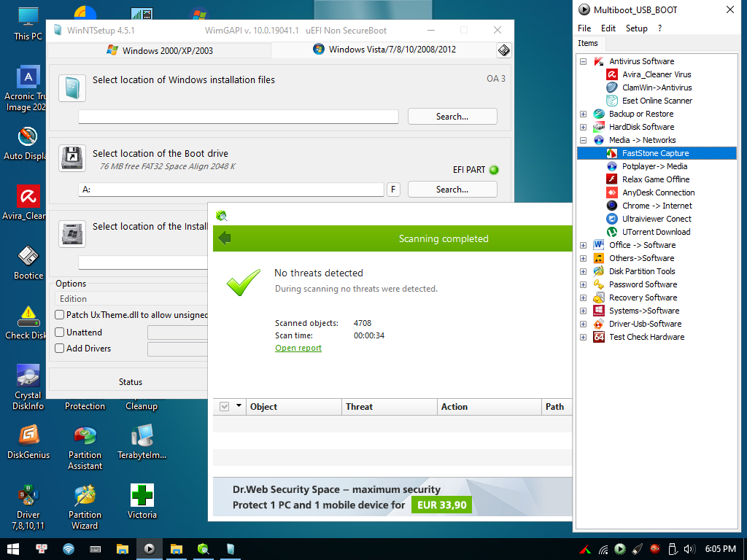Screen dimensions: 747x560
Task: Open This PC desktop icon
Action: point(28,24)
